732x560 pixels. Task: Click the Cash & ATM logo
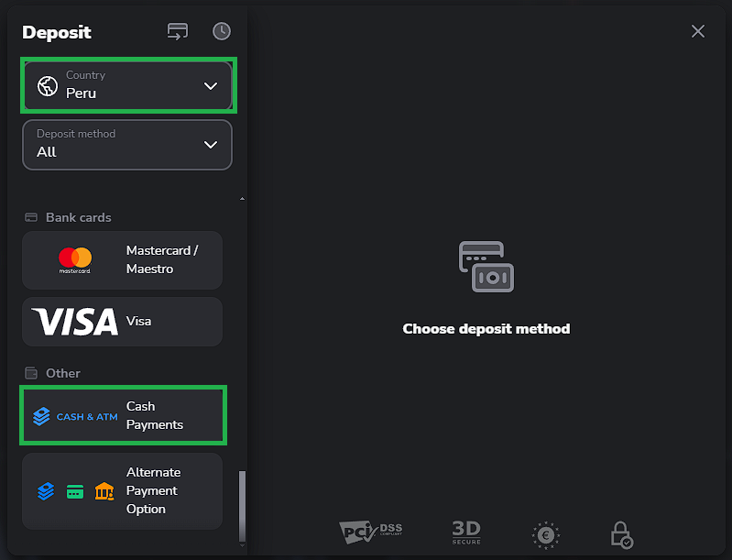75,416
